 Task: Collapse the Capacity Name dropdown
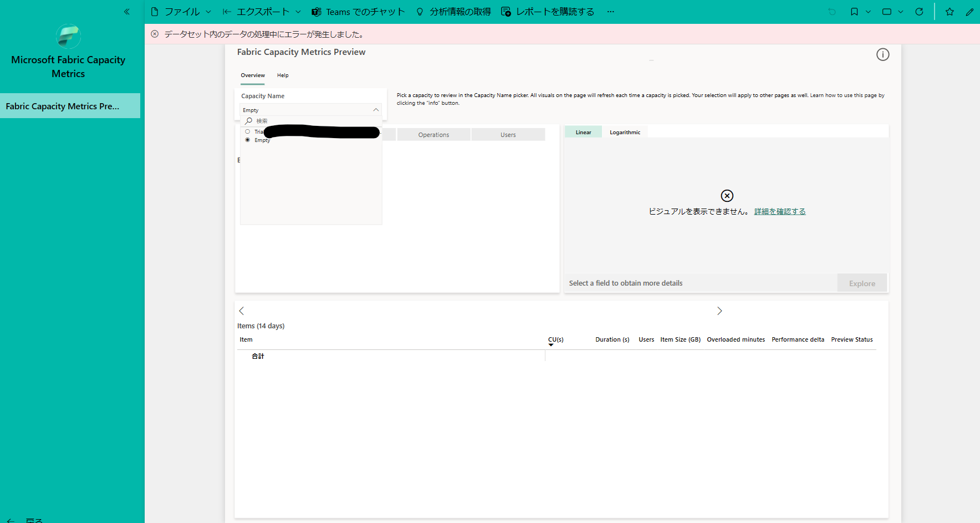pyautogui.click(x=376, y=109)
